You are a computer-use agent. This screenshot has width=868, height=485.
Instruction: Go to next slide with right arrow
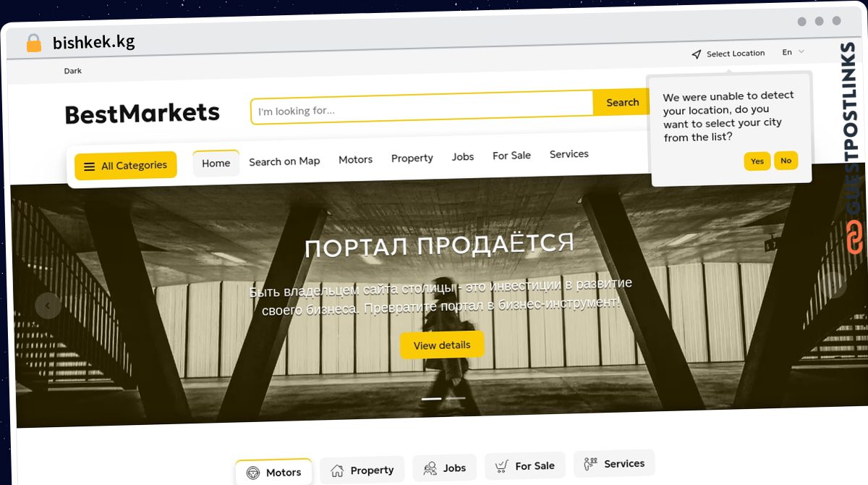tap(835, 284)
